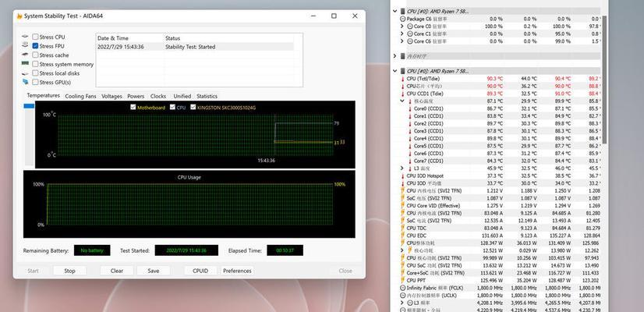Collapse the second CPU [#0] AMD Ryzen section
644x312 pixels.
(395, 71)
